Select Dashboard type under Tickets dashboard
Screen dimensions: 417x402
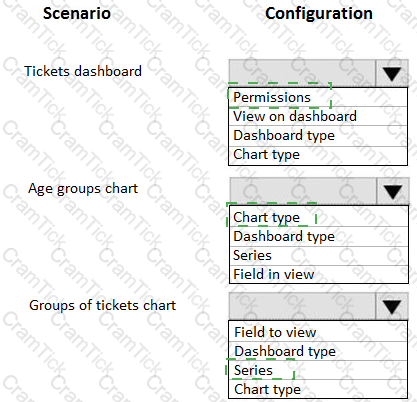pyautogui.click(x=318, y=136)
